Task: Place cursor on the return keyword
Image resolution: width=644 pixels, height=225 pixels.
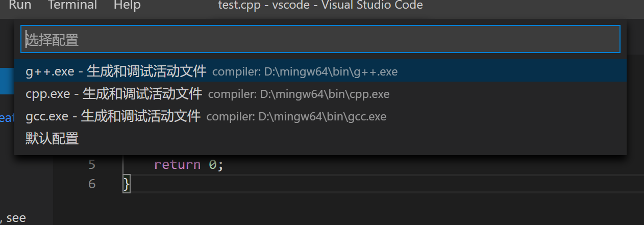Action: (x=177, y=165)
